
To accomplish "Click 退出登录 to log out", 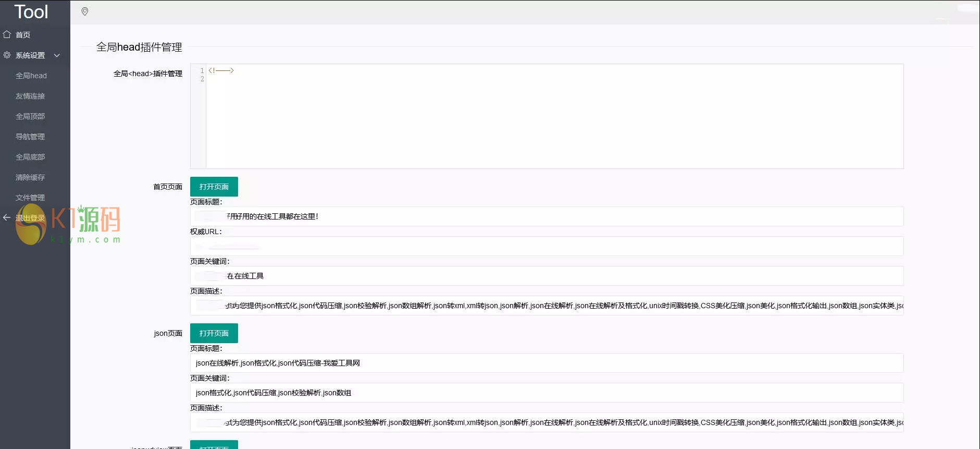I will (x=30, y=218).
